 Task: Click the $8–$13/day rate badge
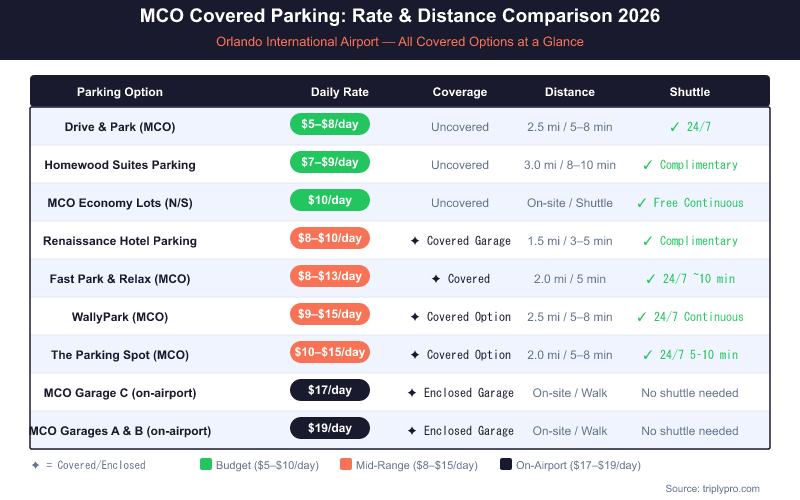[330, 276]
